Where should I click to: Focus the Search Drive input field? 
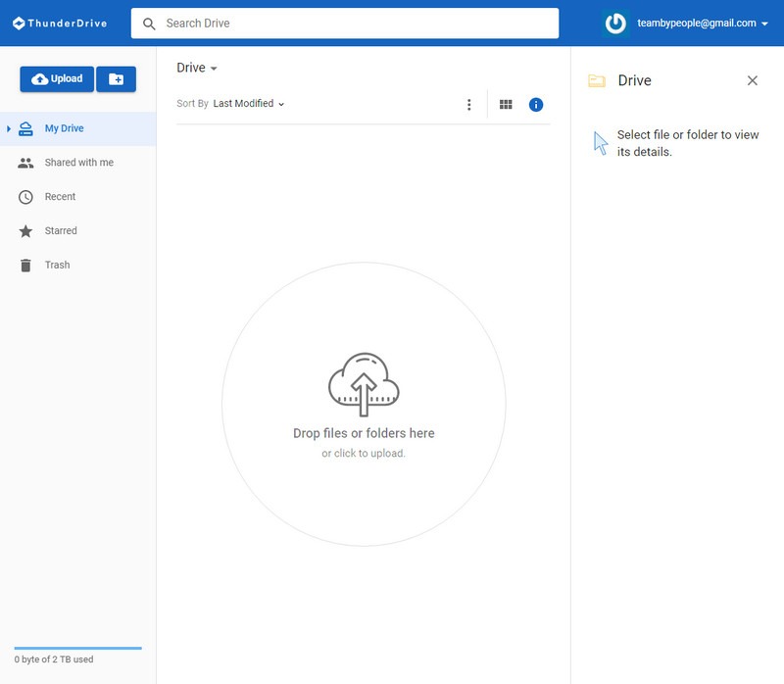[x=353, y=24]
